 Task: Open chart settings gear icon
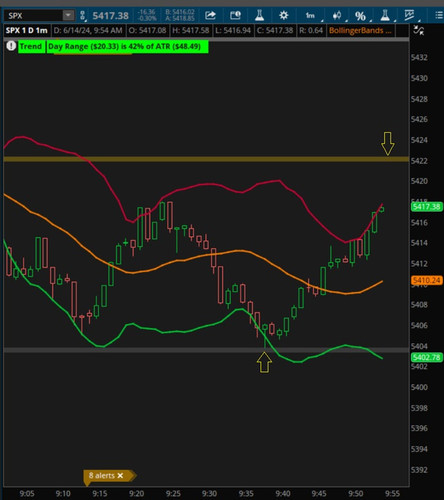pos(284,15)
